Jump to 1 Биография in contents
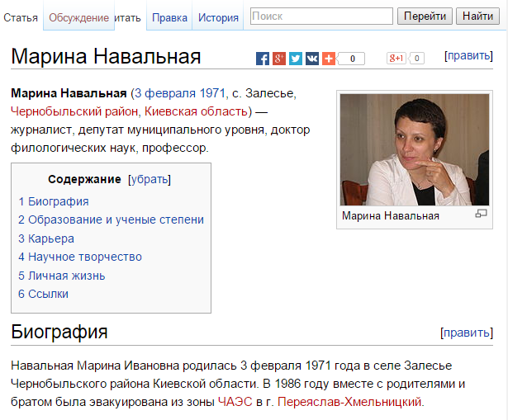 coord(54,201)
